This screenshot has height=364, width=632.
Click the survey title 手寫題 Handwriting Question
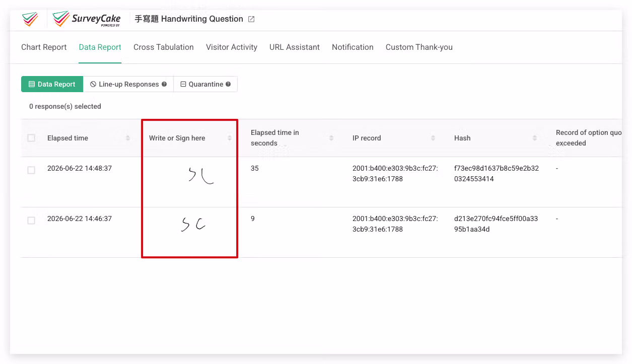pyautogui.click(x=189, y=19)
